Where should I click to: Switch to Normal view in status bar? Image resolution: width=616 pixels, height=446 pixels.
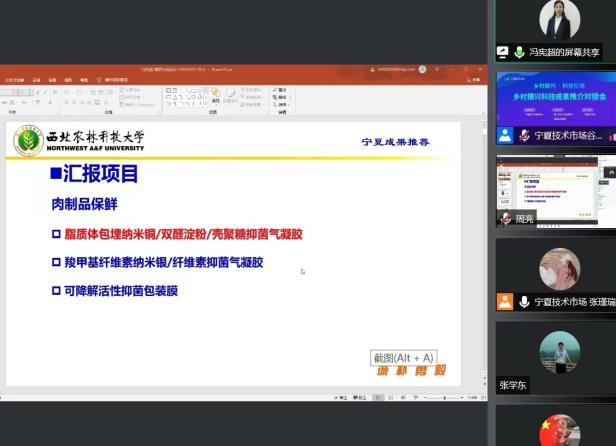(378, 398)
